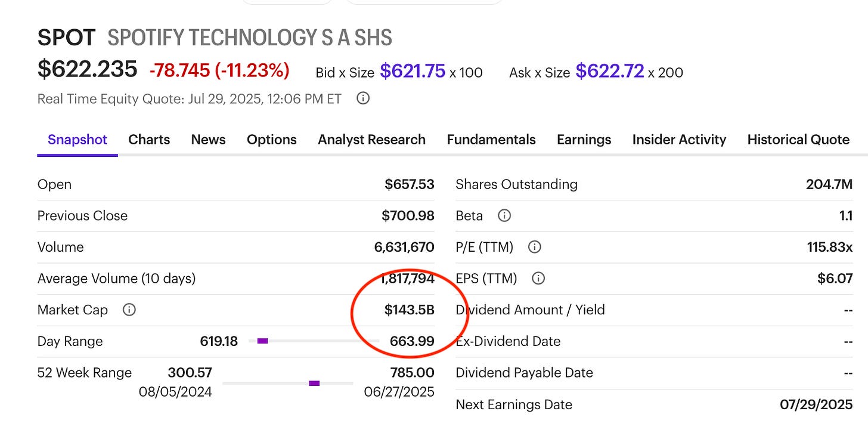Image resolution: width=868 pixels, height=436 pixels.
Task: Click the bid price $621.75
Action: pos(413,72)
